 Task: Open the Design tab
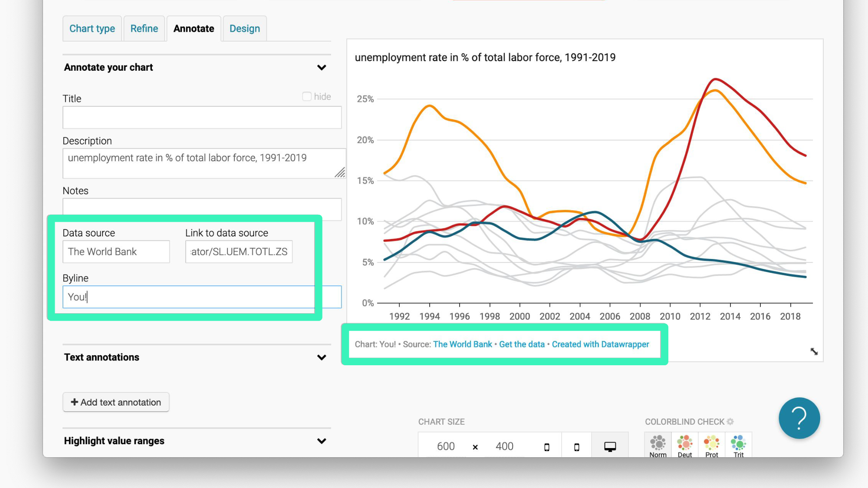pyautogui.click(x=244, y=29)
